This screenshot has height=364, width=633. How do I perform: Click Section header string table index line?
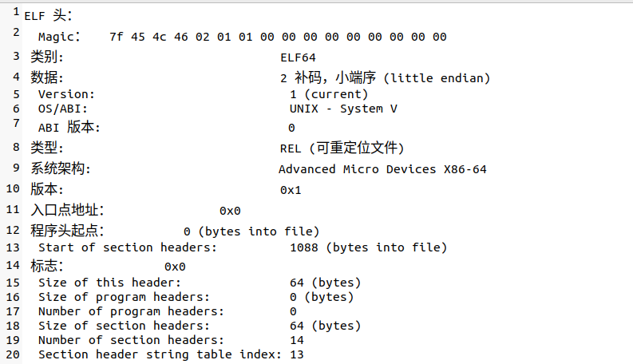tap(171, 354)
